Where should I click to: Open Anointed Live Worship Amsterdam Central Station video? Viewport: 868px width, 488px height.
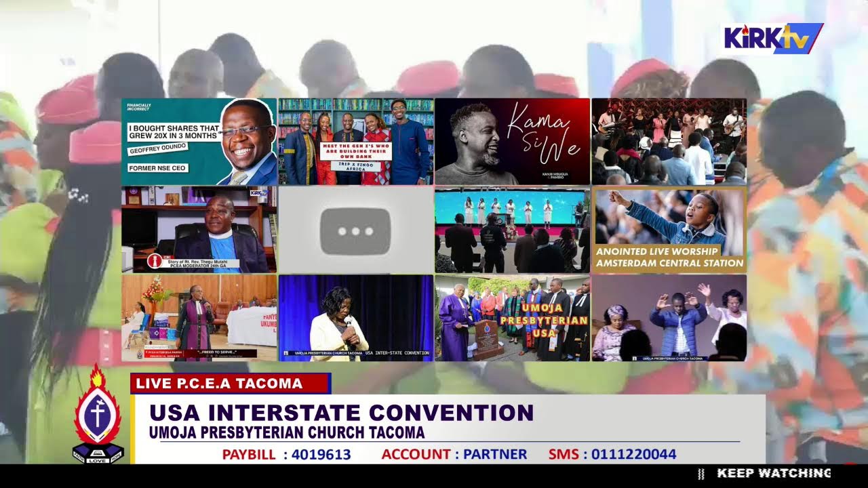(x=669, y=230)
